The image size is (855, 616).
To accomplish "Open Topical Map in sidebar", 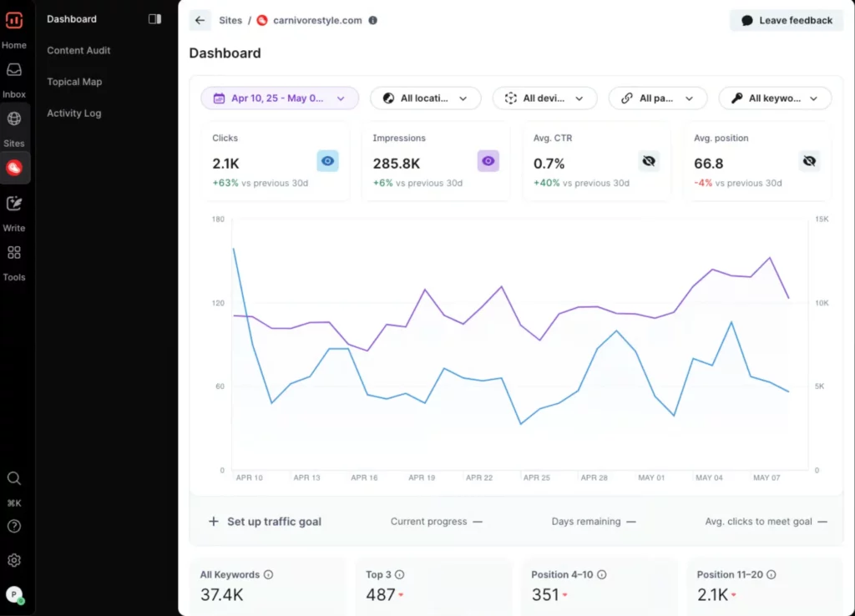I will click(x=74, y=82).
